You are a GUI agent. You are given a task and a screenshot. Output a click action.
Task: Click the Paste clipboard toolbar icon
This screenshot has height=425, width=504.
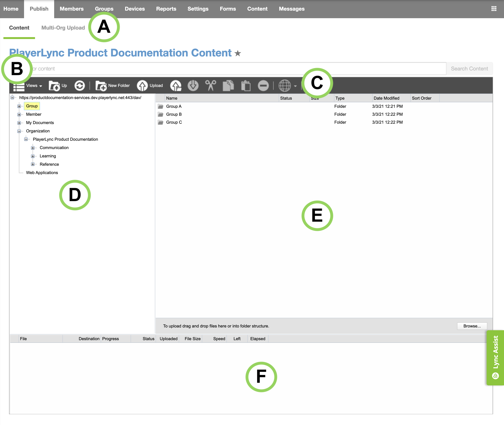click(x=246, y=86)
